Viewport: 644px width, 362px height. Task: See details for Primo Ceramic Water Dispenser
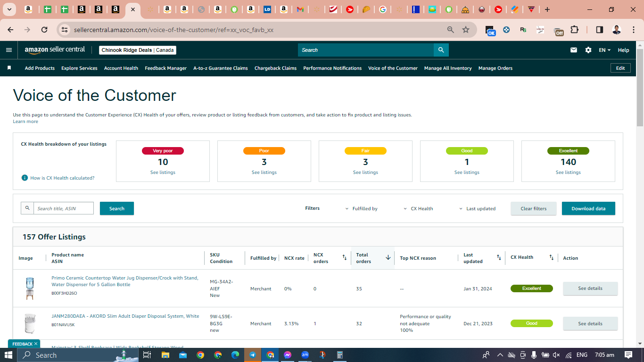coord(590,288)
